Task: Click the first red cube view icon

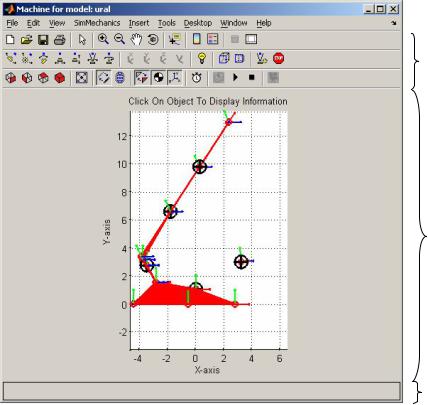Action: click(x=11, y=78)
